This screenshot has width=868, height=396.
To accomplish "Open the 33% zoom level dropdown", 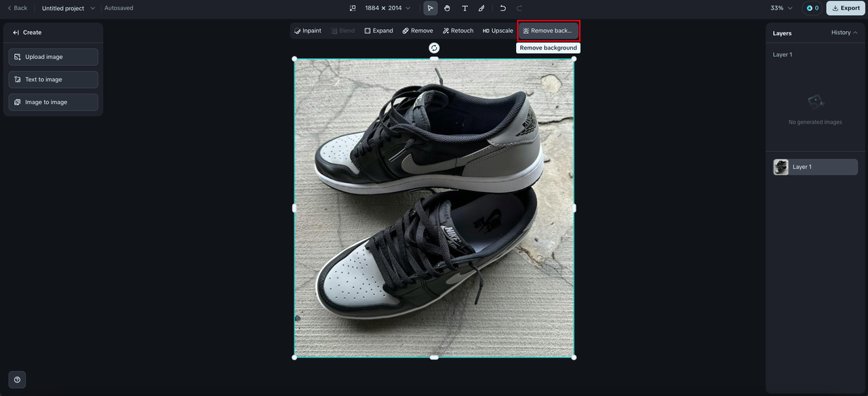I will (x=781, y=8).
